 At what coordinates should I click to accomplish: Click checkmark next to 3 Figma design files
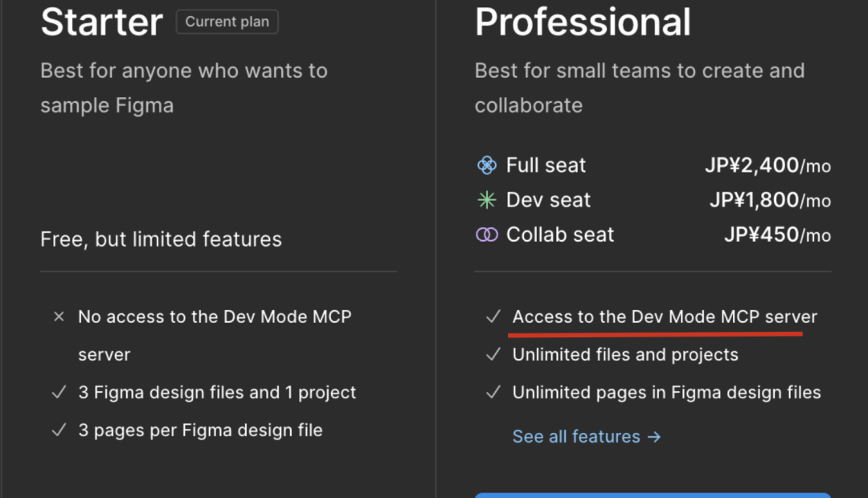59,392
